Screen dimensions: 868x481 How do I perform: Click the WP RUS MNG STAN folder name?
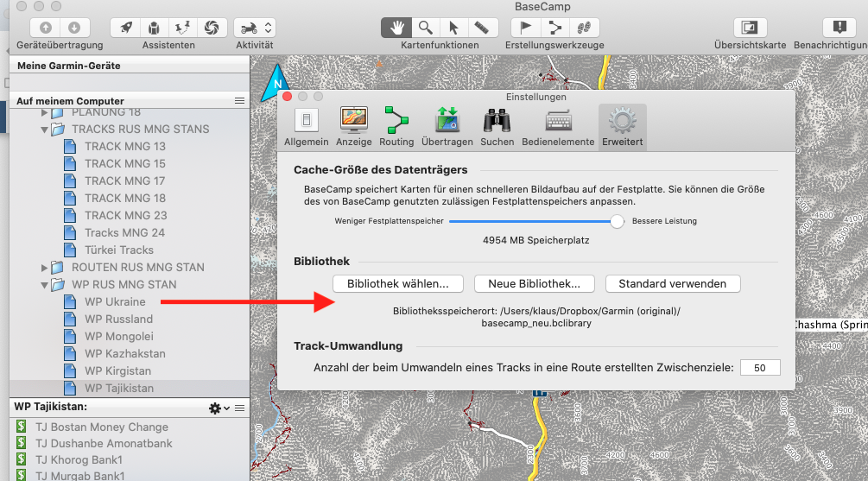[x=124, y=284]
